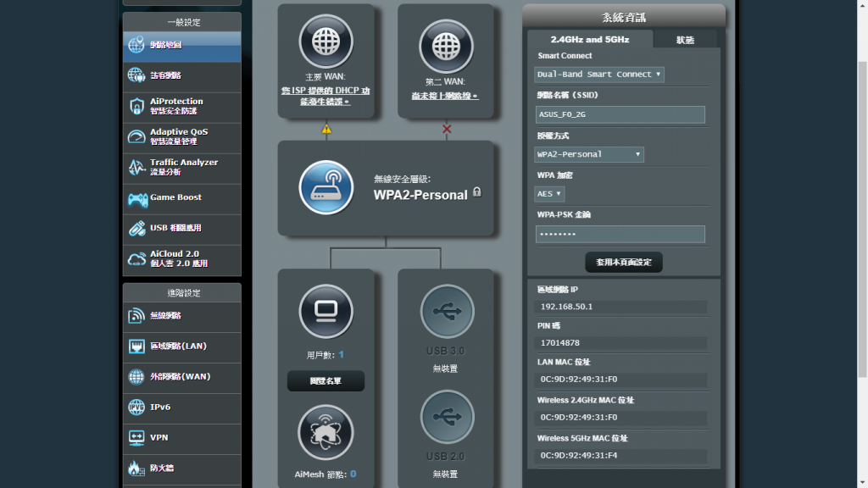
Task: Open the USB application icon
Action: click(x=136, y=228)
